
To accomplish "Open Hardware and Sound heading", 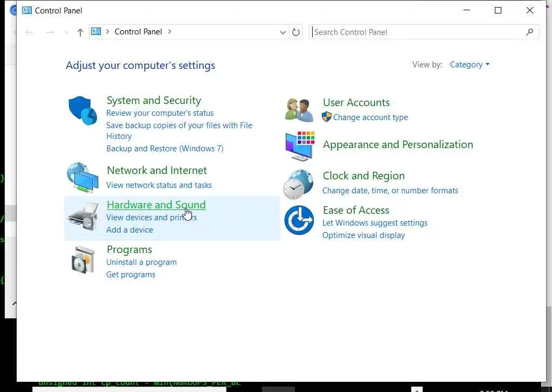I will tap(156, 205).
